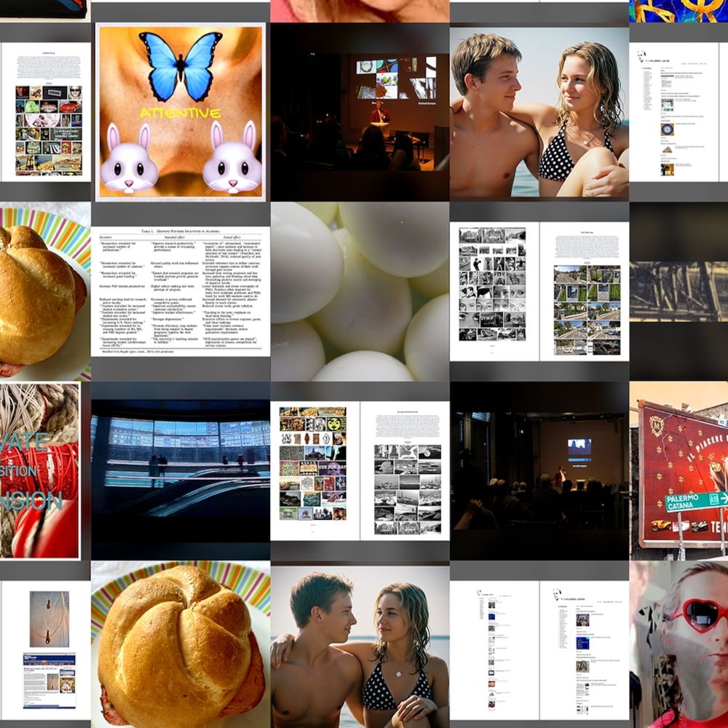Click the yellow ATTENTIVE caption text

click(180, 113)
